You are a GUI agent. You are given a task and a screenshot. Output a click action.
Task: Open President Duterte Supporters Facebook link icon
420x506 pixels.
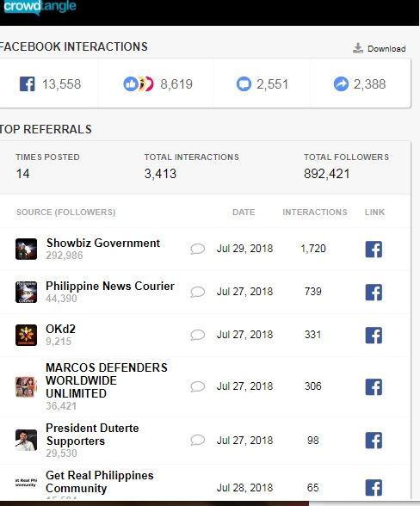click(374, 441)
